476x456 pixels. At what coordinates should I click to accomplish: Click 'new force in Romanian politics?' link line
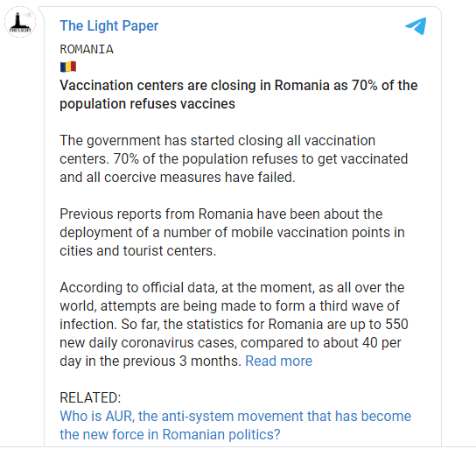(x=181, y=434)
